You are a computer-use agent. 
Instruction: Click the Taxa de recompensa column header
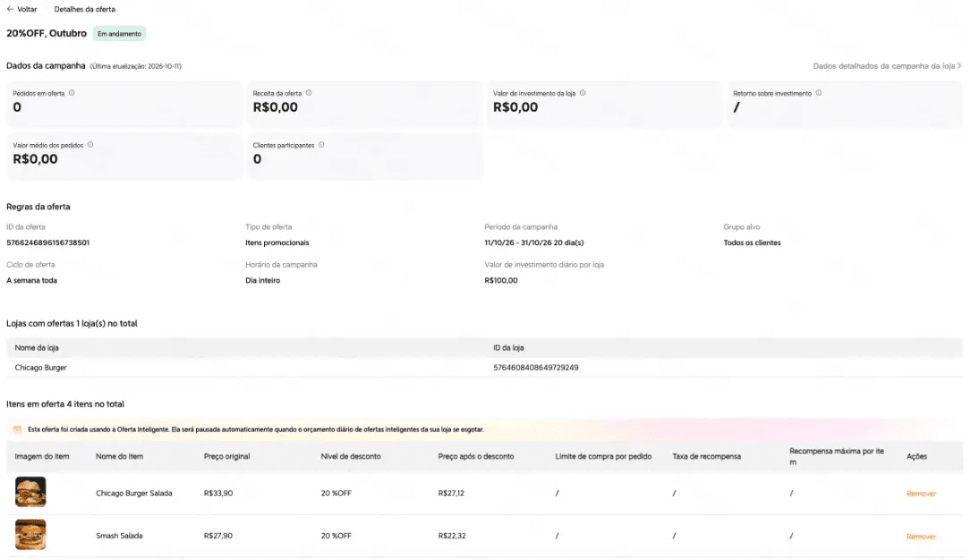pyautogui.click(x=706, y=457)
